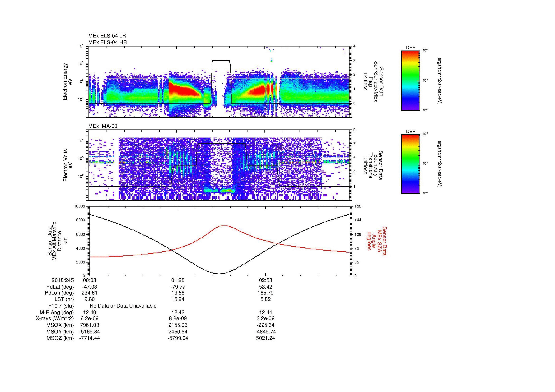Click the peak of the red SZA curve
555x392 pixels.
224,225
